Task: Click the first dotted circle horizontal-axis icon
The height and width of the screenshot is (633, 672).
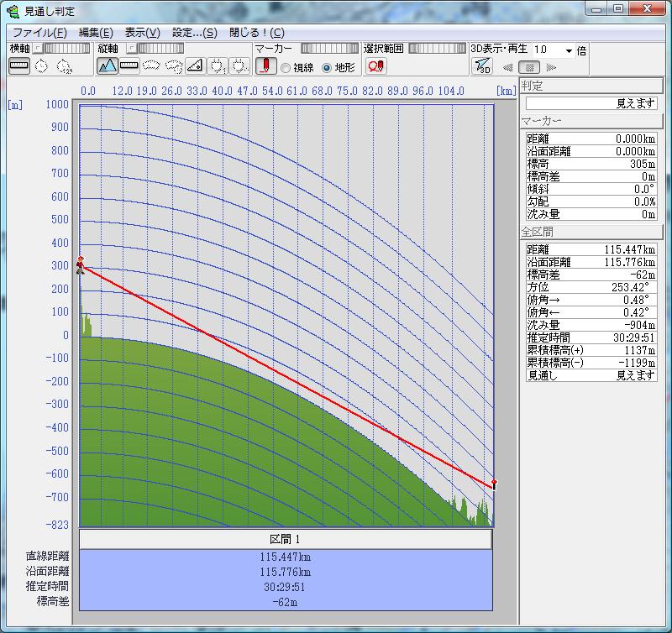Action: click(x=41, y=66)
